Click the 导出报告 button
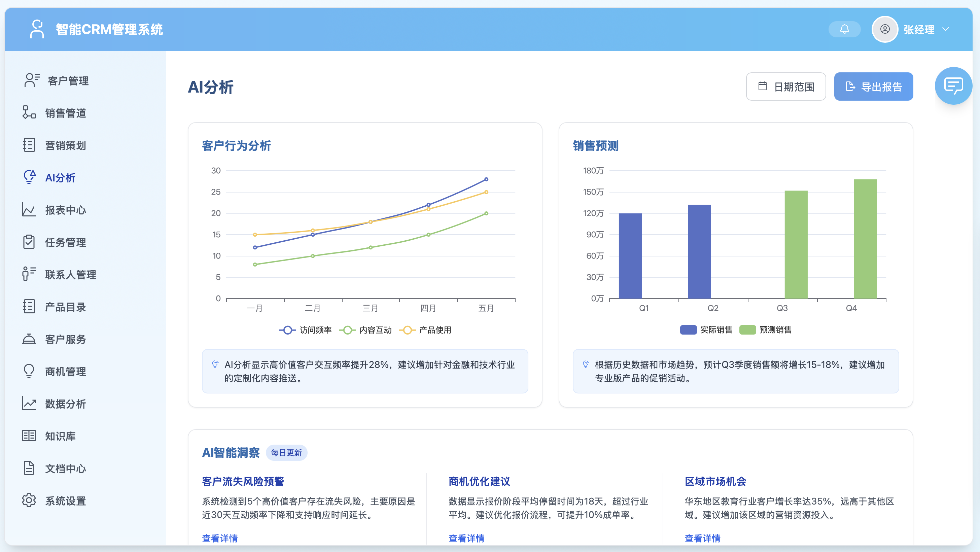This screenshot has height=552, width=980. (x=873, y=87)
